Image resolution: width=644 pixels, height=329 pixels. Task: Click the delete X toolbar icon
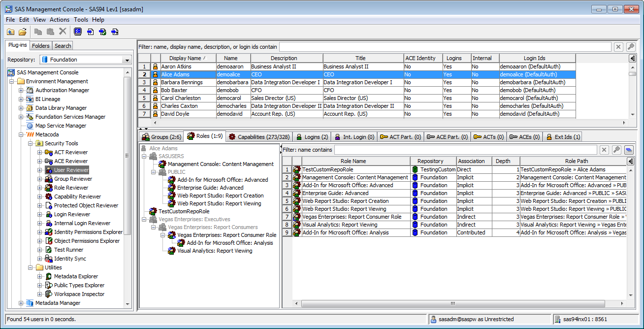[63, 32]
